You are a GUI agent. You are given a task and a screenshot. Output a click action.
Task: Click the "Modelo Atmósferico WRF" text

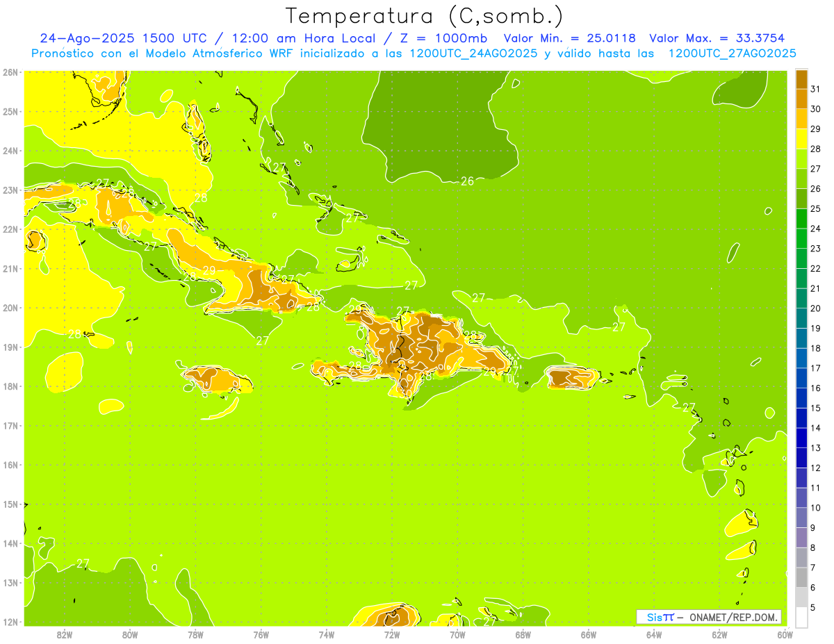[x=223, y=53]
